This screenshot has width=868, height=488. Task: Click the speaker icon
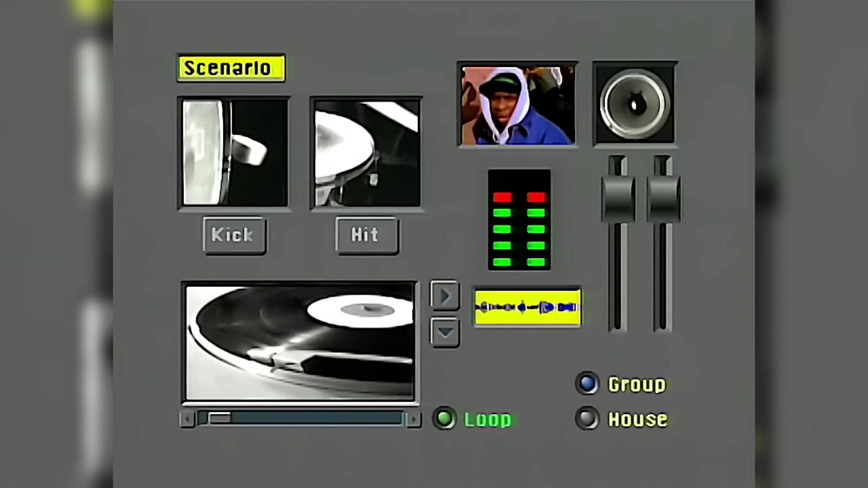point(635,104)
